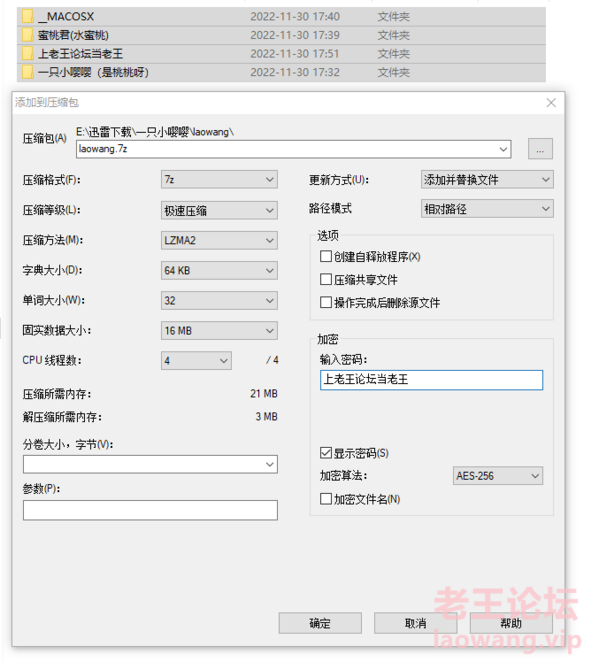Enable 创建自释放程序 checkbox
The image size is (599, 662).
tap(325, 256)
